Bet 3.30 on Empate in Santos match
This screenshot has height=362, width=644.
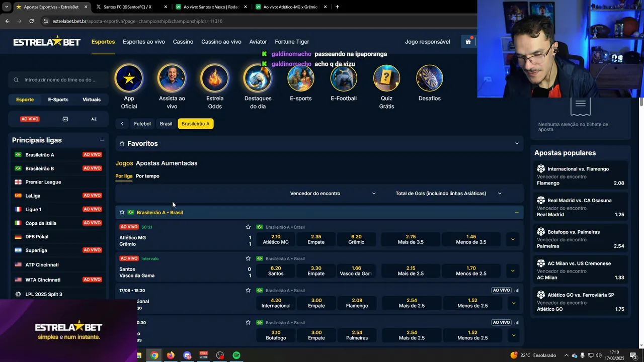316,271
